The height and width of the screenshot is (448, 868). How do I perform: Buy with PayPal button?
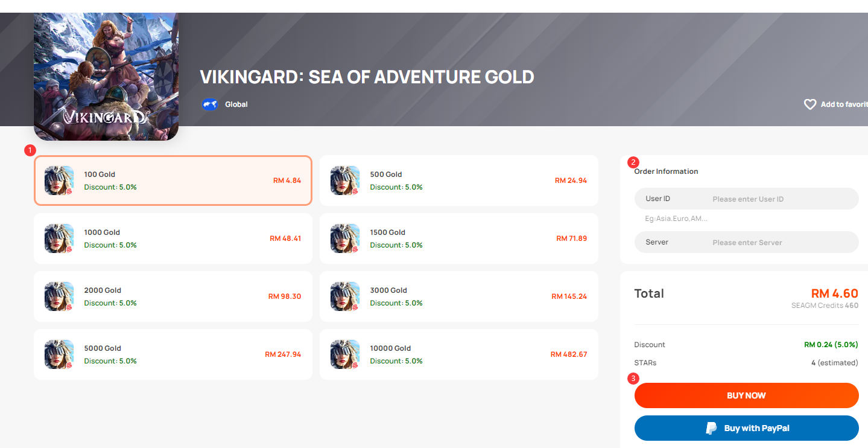pyautogui.click(x=746, y=428)
